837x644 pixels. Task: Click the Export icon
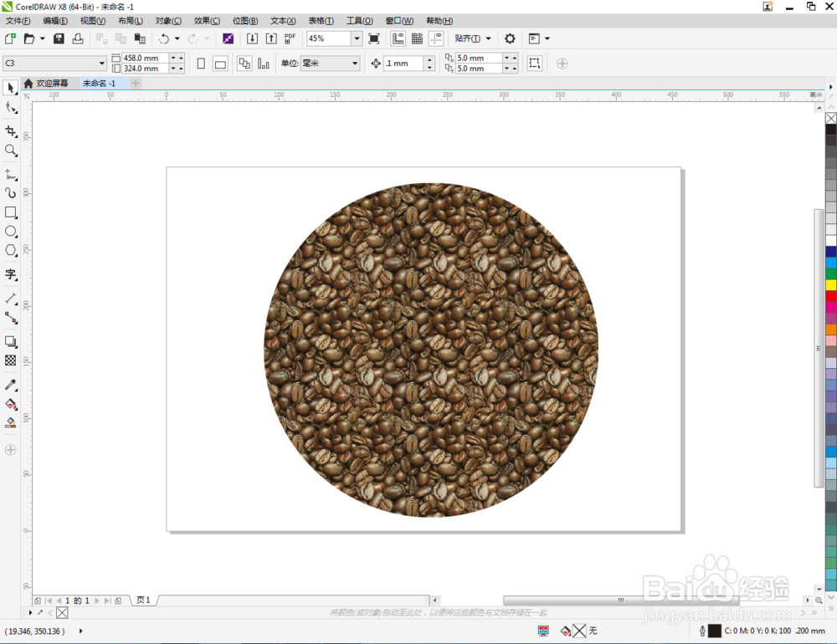pos(271,38)
